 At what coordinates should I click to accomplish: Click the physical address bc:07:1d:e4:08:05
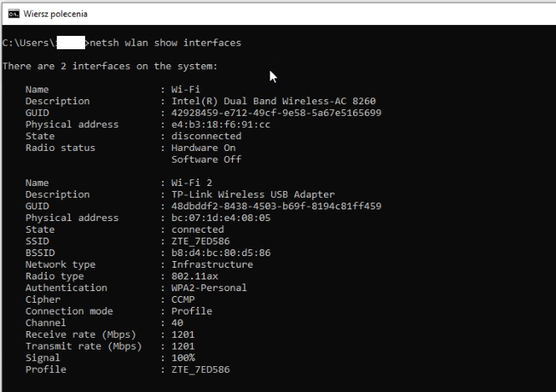point(221,218)
